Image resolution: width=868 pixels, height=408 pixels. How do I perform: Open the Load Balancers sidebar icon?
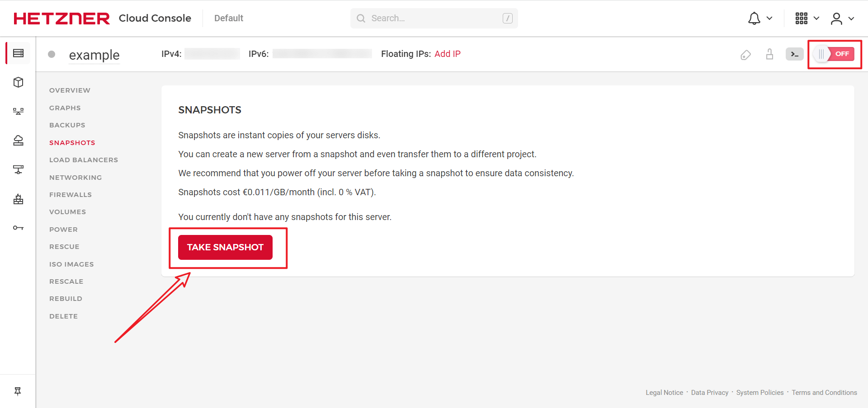(18, 111)
